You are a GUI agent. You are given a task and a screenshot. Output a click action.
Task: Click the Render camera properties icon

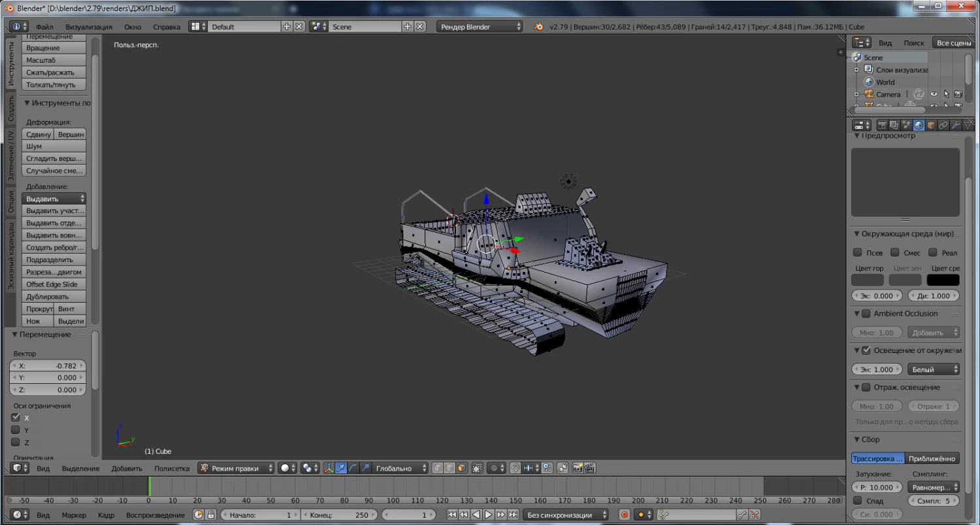pos(882,125)
